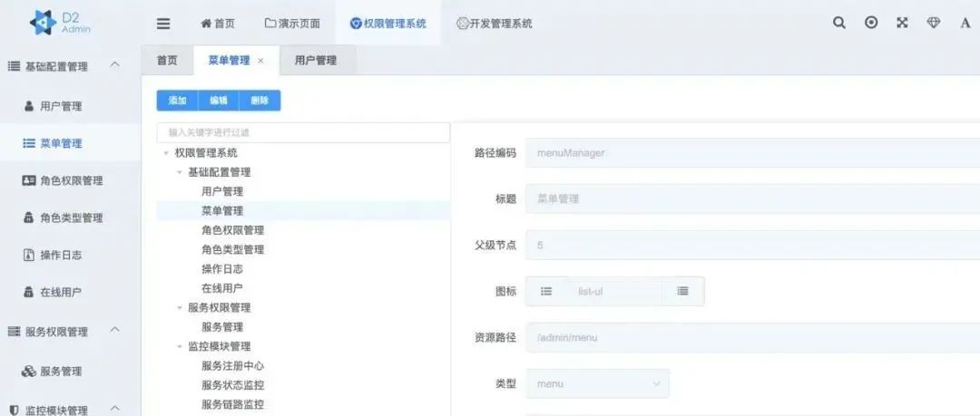Click the 删除 button
This screenshot has width=980, height=416.
click(260, 101)
